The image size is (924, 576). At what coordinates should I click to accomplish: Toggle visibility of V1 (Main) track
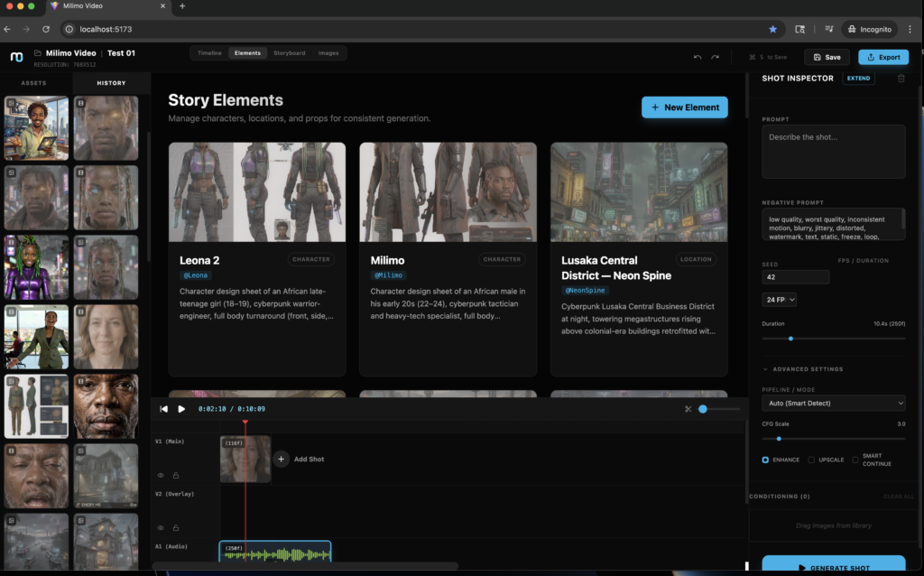click(162, 475)
